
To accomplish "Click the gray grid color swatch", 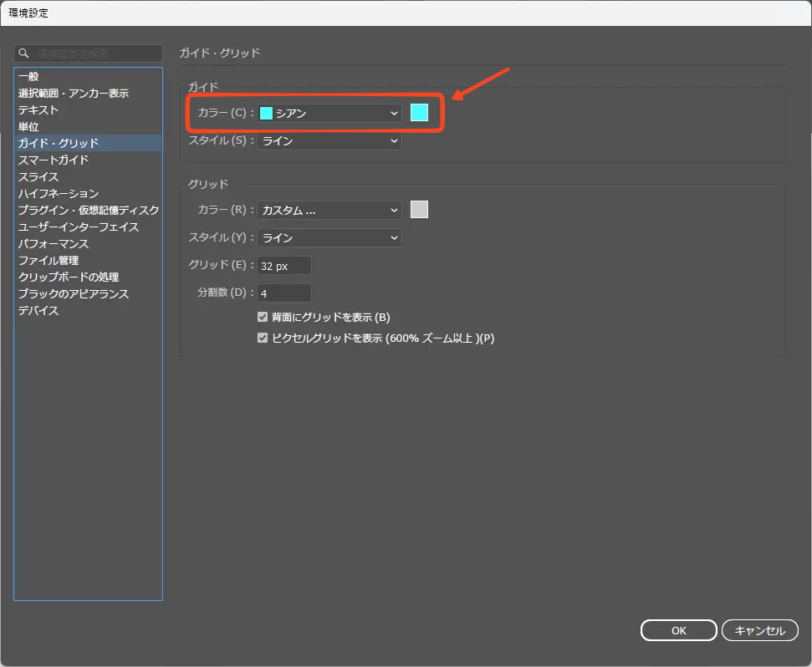I will coord(419,210).
